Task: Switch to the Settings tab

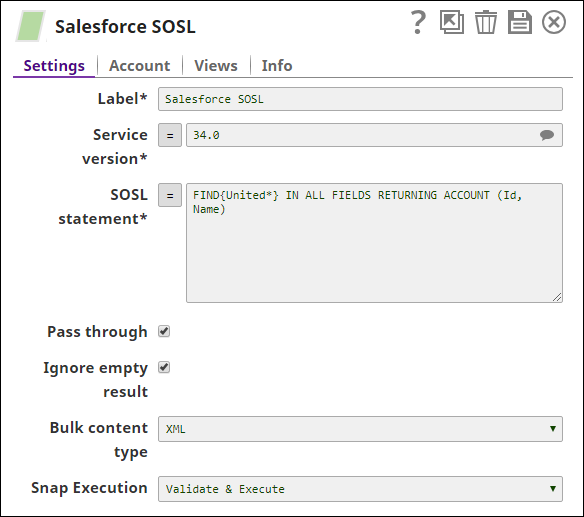Action: tap(54, 66)
